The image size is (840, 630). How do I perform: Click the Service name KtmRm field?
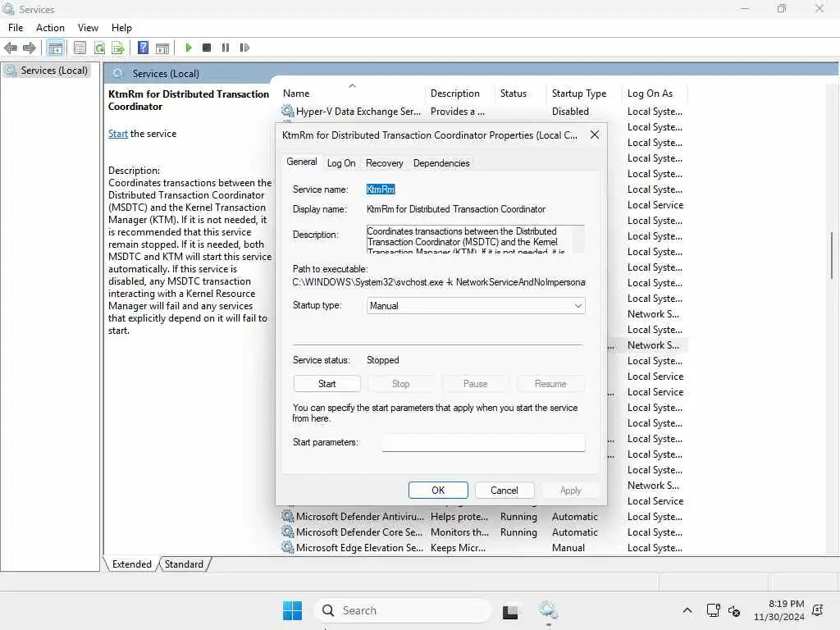tap(381, 189)
